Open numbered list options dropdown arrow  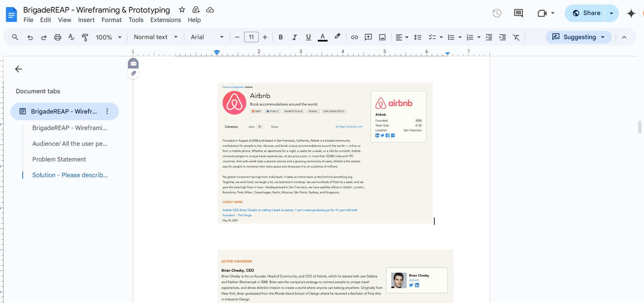479,37
